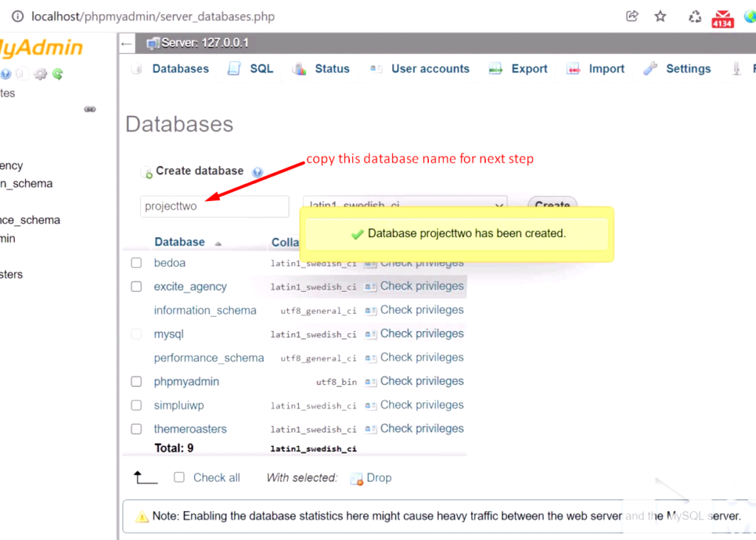Tick the simpluiwp database checkbox

136,406
